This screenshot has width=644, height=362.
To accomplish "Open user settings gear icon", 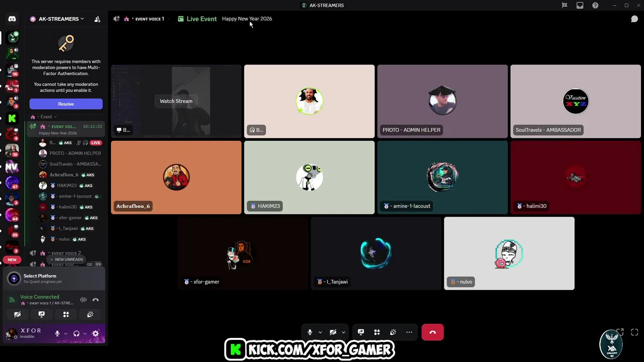I will (96, 333).
